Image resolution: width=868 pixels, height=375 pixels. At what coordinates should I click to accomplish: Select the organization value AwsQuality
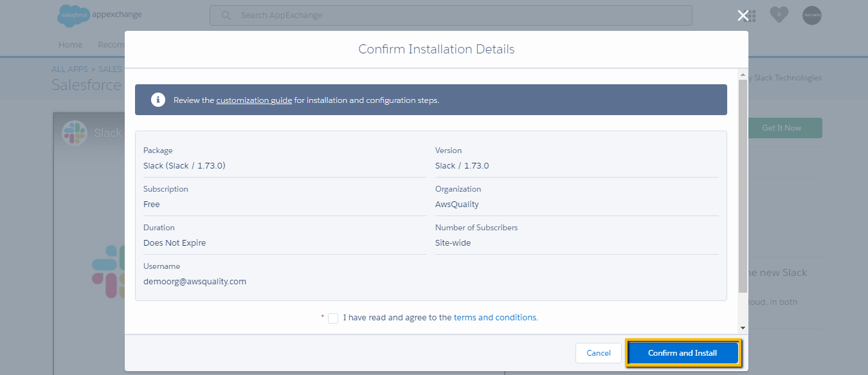pos(457,205)
